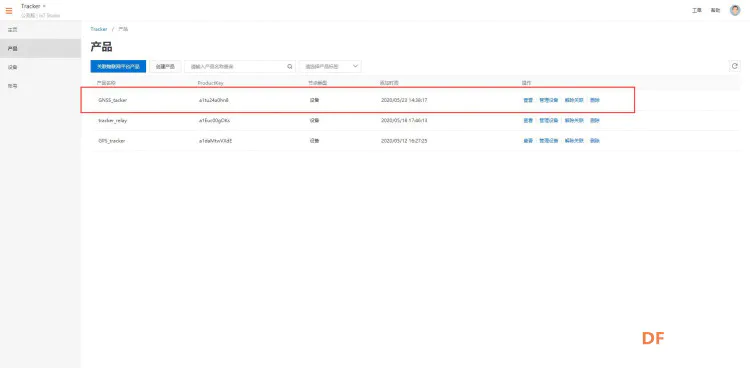This screenshot has width=750, height=368.
Task: Click node type of GPS_tracker row
Action: (314, 141)
